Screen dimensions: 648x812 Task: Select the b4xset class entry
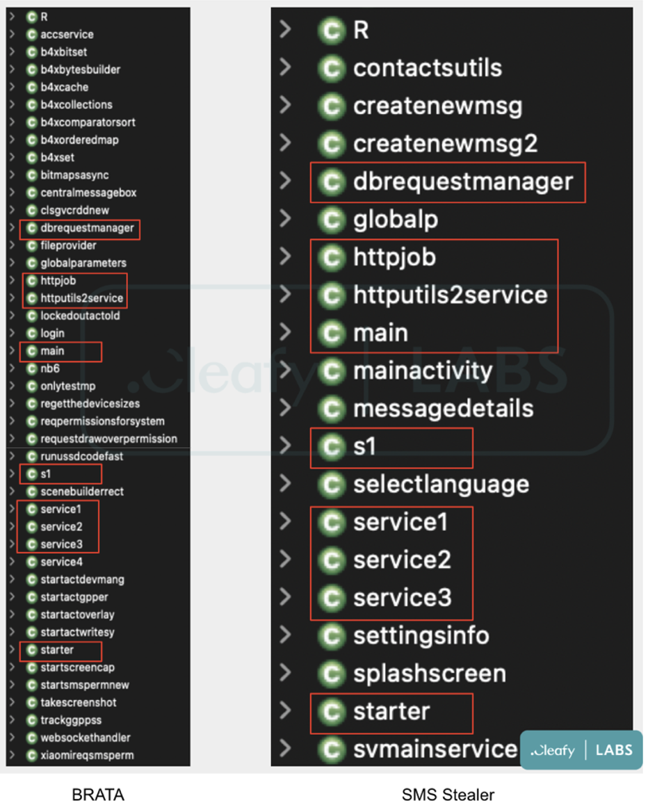(x=57, y=157)
